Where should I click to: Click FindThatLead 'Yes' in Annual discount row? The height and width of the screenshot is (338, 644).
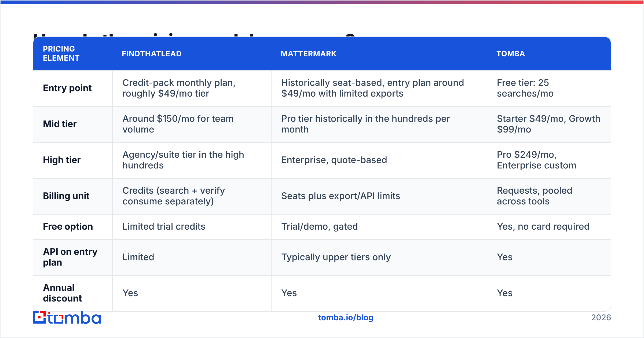130,293
